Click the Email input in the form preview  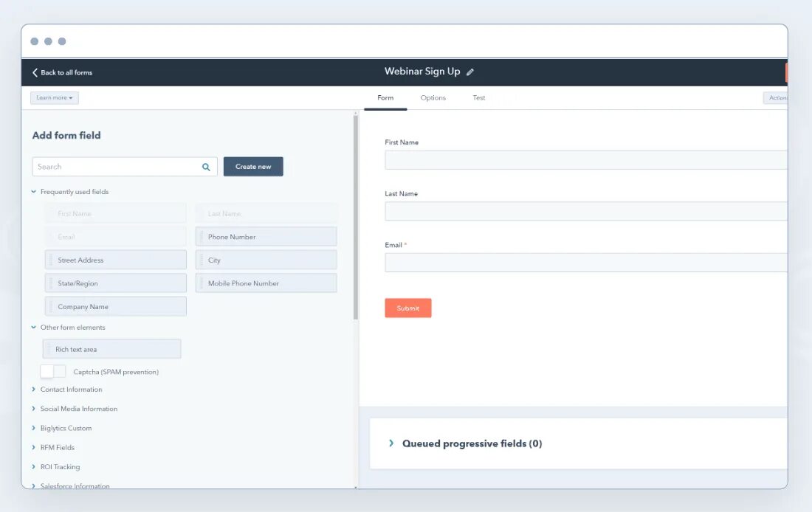(583, 262)
